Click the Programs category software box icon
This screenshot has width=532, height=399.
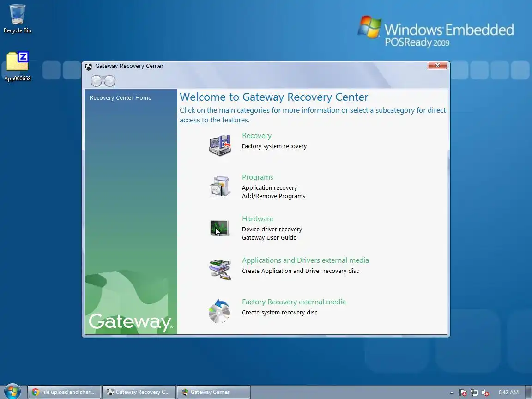tap(220, 186)
